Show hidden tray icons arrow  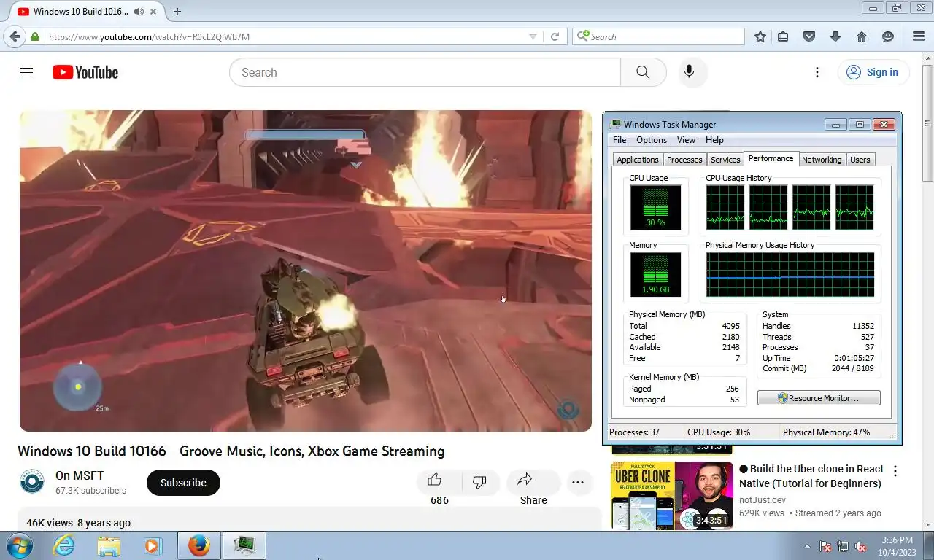coord(807,546)
